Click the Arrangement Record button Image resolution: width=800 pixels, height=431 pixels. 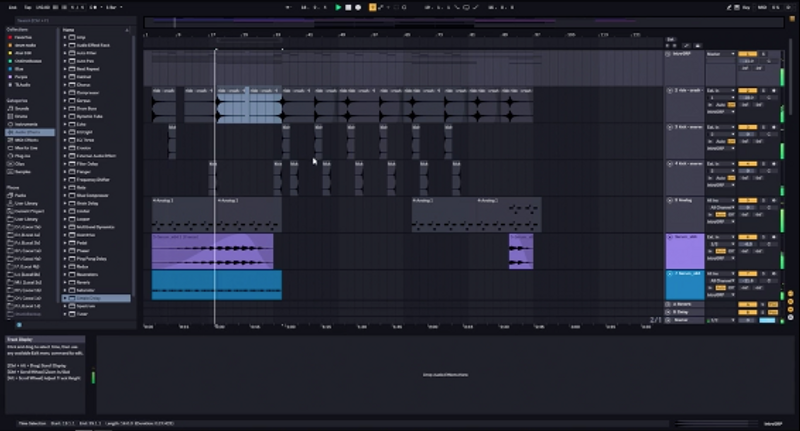(x=358, y=8)
